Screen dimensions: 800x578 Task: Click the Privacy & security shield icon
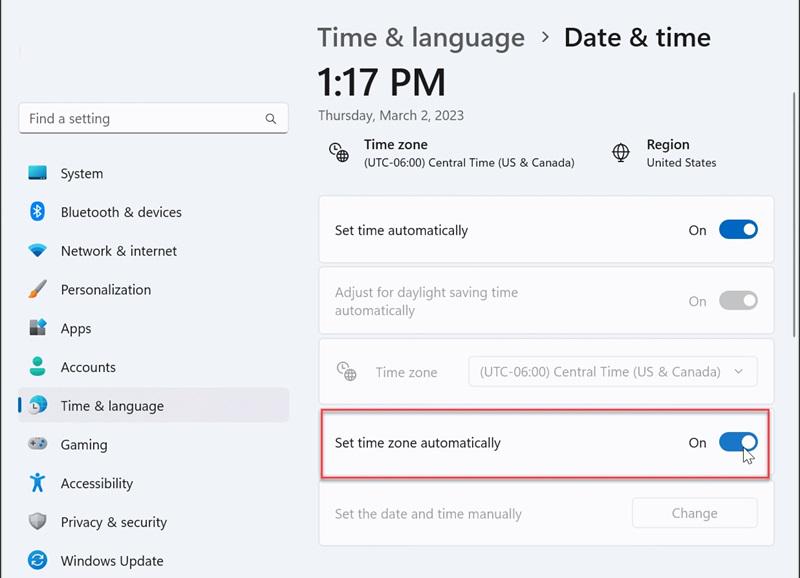coord(38,522)
